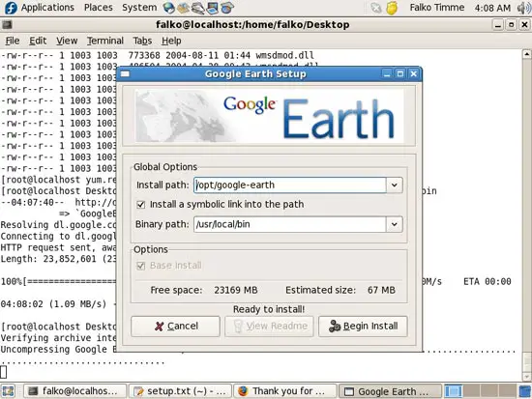Launch the web browser globe icon
The image size is (532, 399).
168,8
